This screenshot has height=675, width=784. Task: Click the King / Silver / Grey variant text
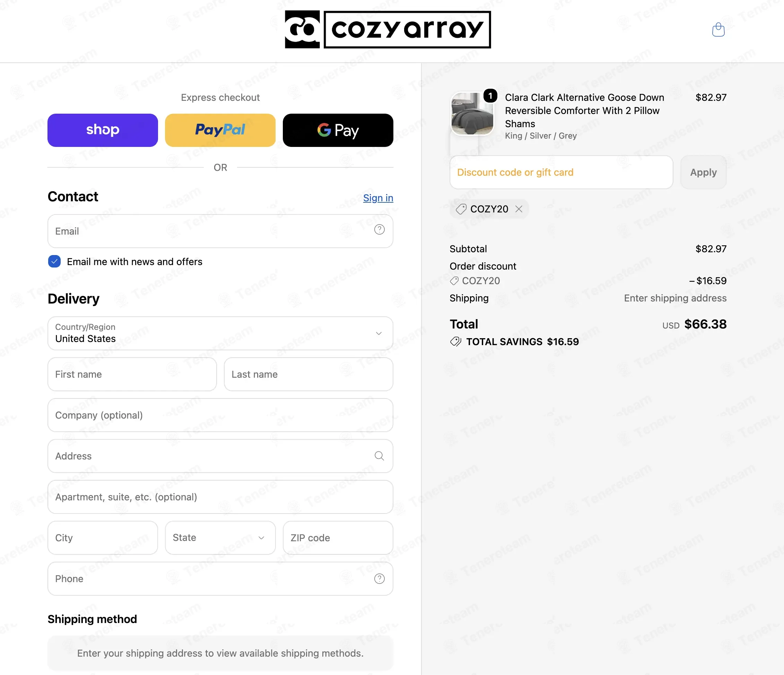coord(541,136)
